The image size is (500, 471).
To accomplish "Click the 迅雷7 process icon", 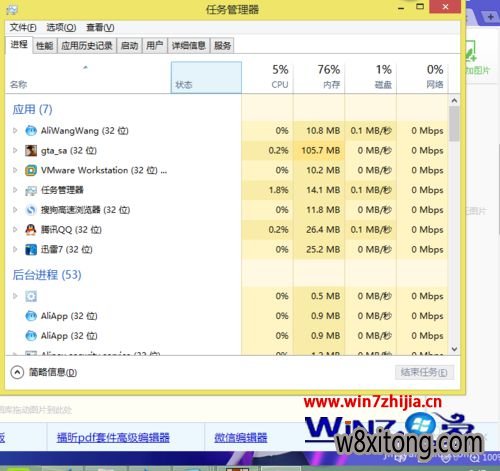I will [31, 249].
